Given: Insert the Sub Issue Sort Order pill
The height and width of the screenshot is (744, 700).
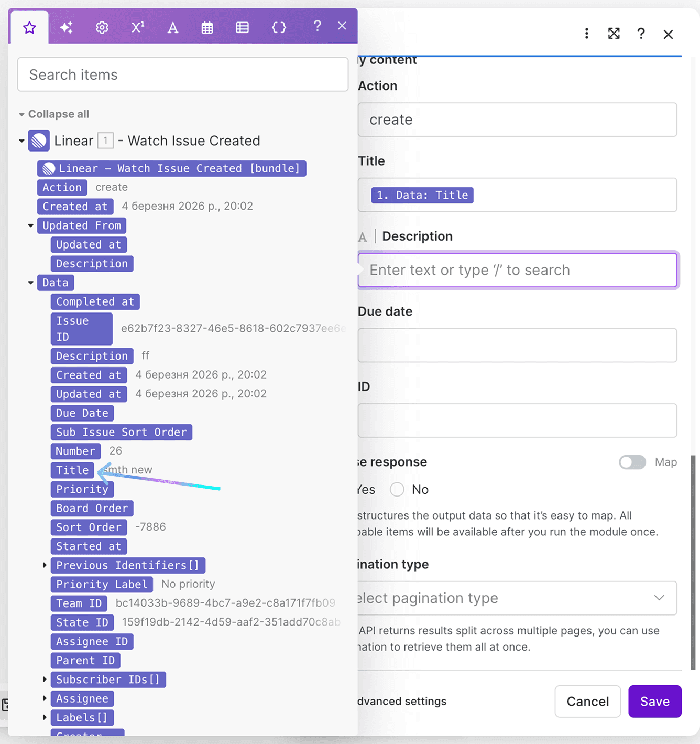Looking at the screenshot, I should pos(121,432).
